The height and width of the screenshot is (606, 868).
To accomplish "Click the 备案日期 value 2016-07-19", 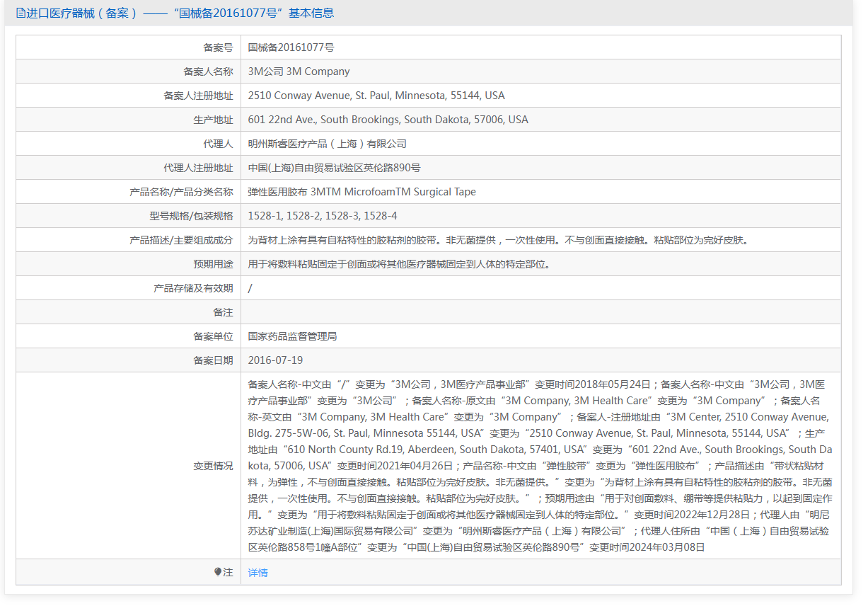I will [275, 360].
